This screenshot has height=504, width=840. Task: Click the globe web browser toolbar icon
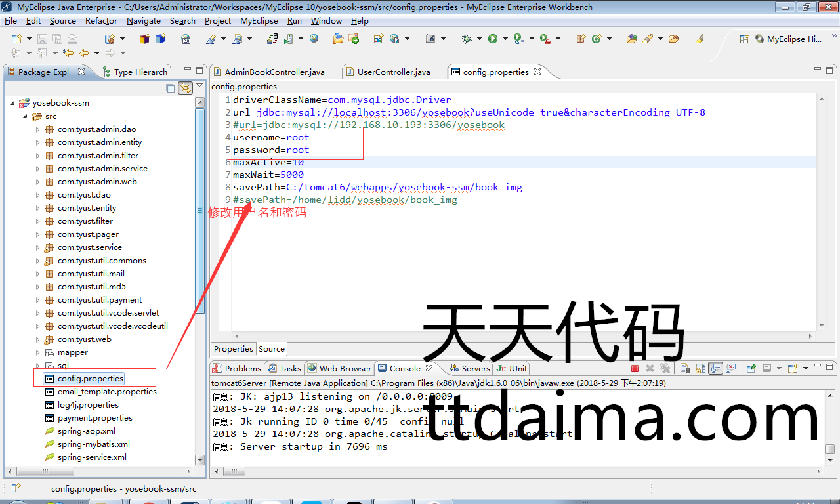coord(314,39)
